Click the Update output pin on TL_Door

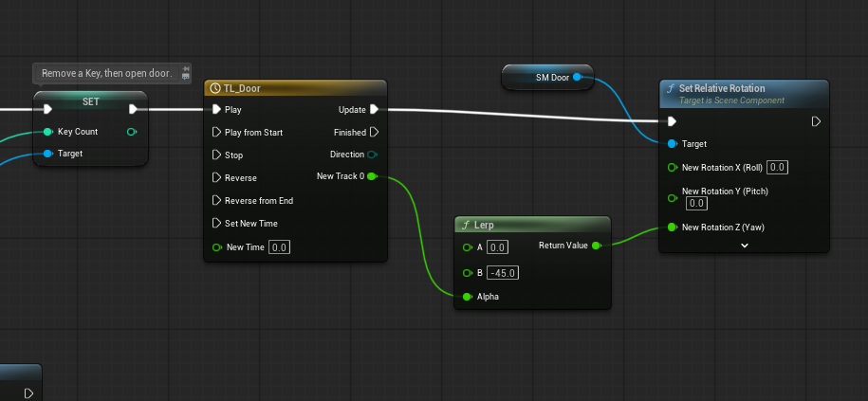point(374,110)
